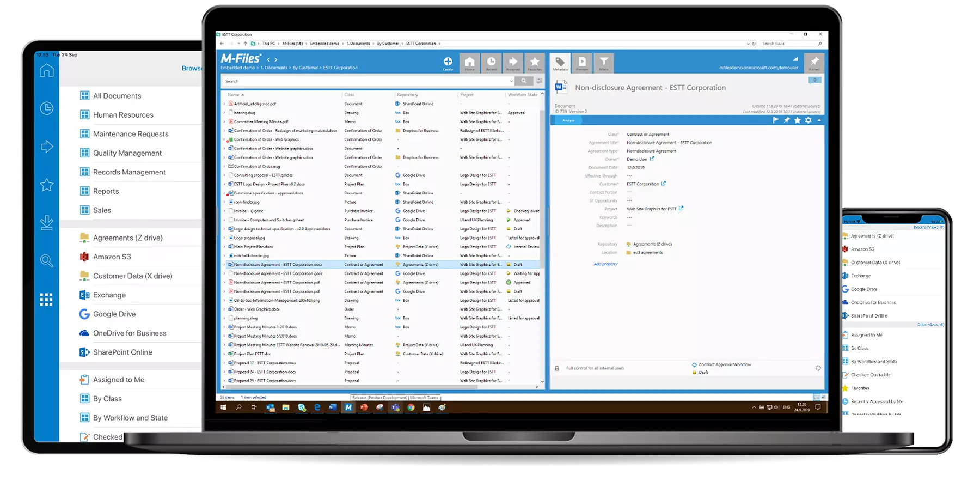Screen dimensions: 980x487
Task: Click the Create plus icon in M-Files
Action: coord(448,62)
